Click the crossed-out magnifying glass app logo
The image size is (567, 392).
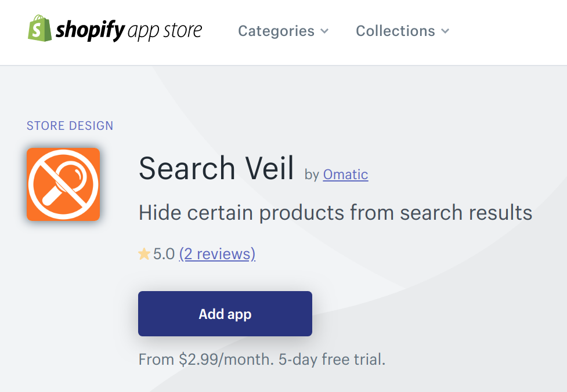63,184
